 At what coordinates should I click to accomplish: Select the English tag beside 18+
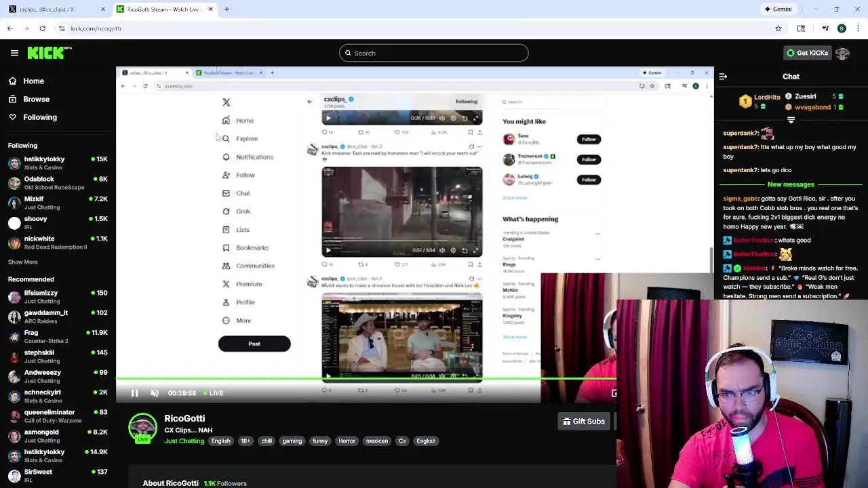pyautogui.click(x=220, y=441)
